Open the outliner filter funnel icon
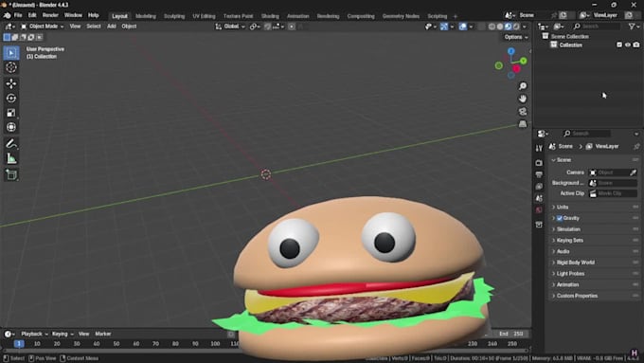 [632, 27]
